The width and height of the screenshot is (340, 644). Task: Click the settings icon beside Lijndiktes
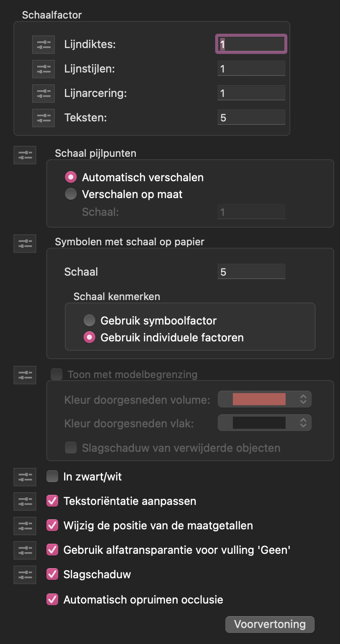(x=43, y=45)
